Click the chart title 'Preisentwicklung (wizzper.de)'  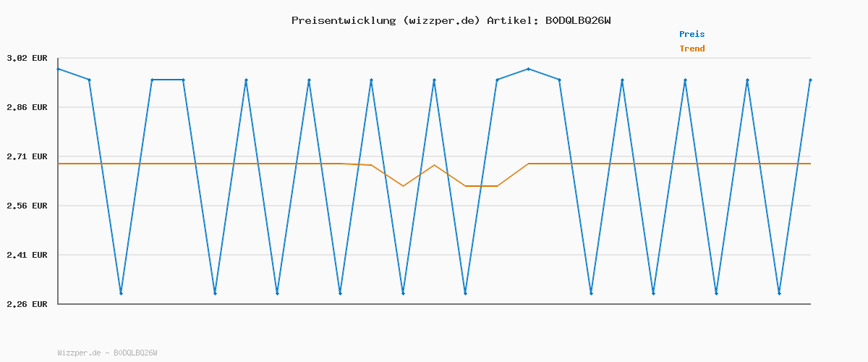pos(386,20)
